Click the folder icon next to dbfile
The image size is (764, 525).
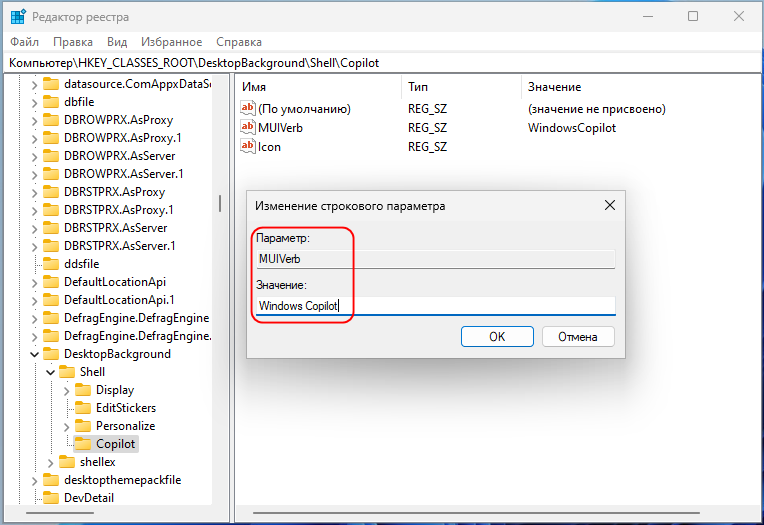pyautogui.click(x=51, y=102)
